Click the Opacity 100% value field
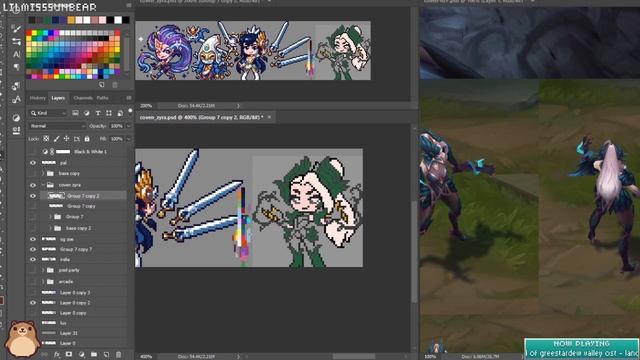Viewport: 640px width, 360px height. (x=117, y=126)
